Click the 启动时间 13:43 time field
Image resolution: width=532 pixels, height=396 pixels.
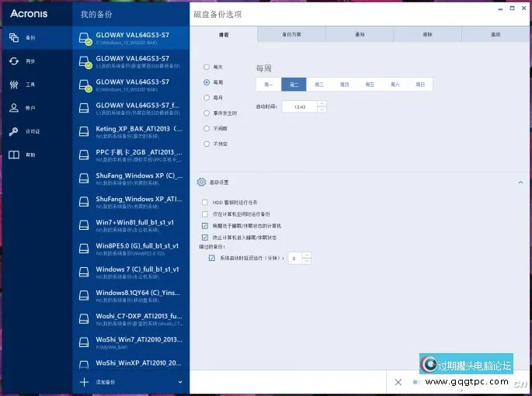pos(300,106)
